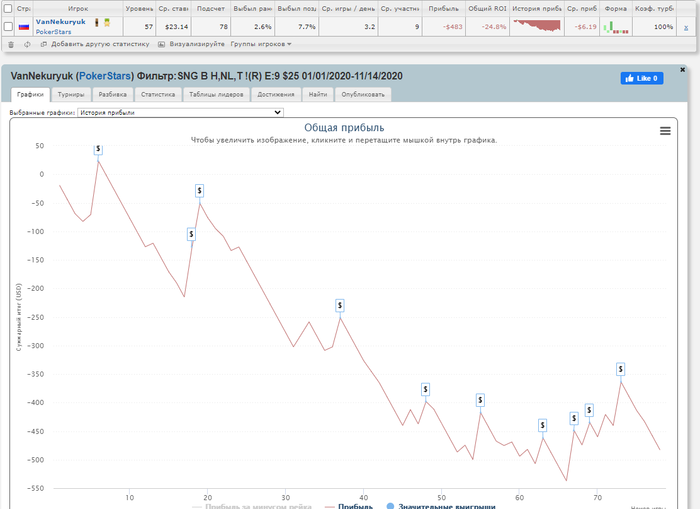Click $ win marker at game 18
Viewport: 700px width, 509px height.
(192, 234)
